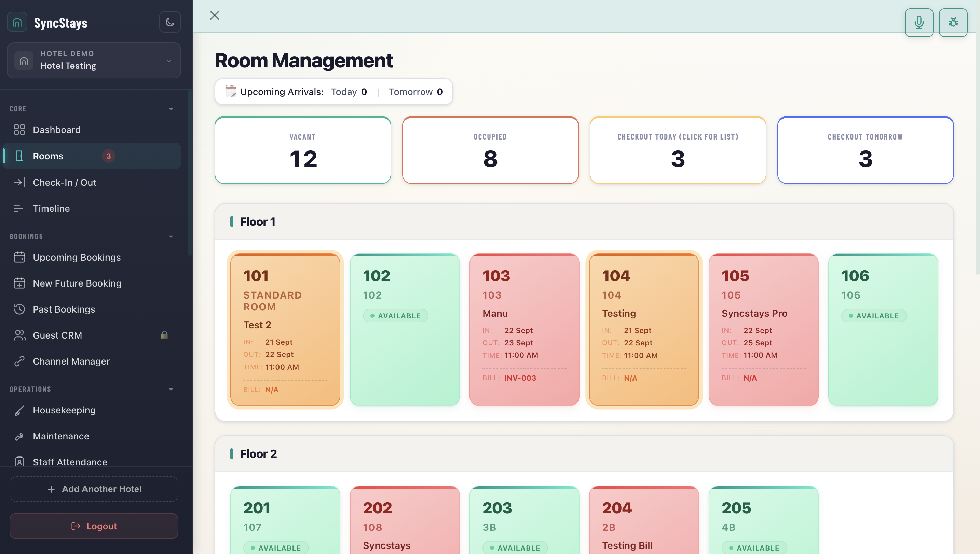Open the Checkout Tomorrow card
Viewport: 980px width, 554px height.
866,150
